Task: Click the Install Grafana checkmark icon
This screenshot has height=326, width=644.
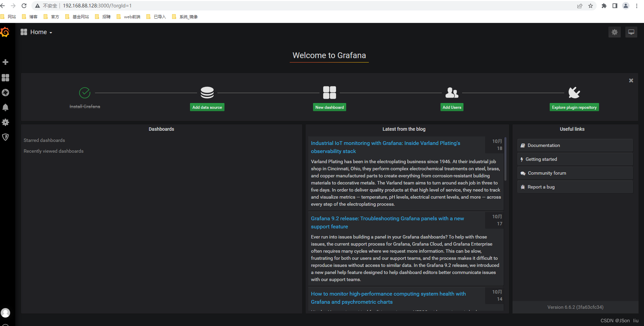Action: pos(85,93)
